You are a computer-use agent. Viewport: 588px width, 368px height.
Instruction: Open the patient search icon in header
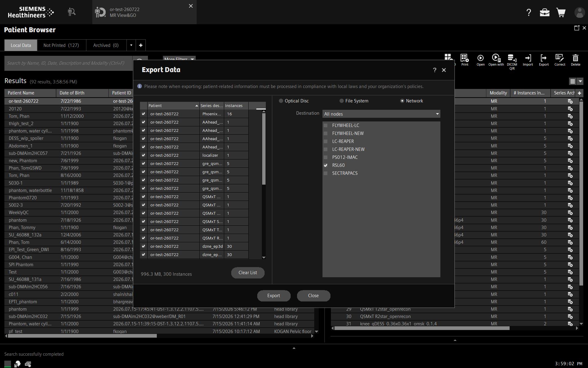pyautogui.click(x=72, y=12)
